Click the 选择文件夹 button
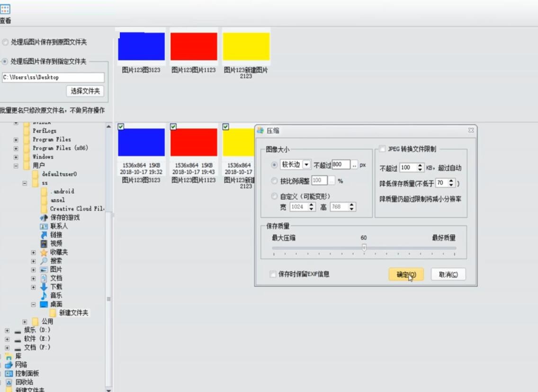Screen dimensions: 538x392 coord(85,91)
